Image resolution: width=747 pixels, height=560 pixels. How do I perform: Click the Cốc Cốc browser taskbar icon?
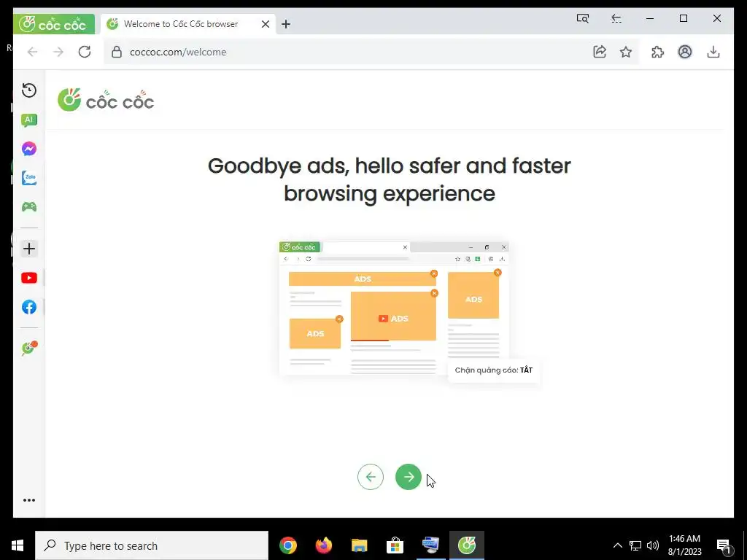467,545
